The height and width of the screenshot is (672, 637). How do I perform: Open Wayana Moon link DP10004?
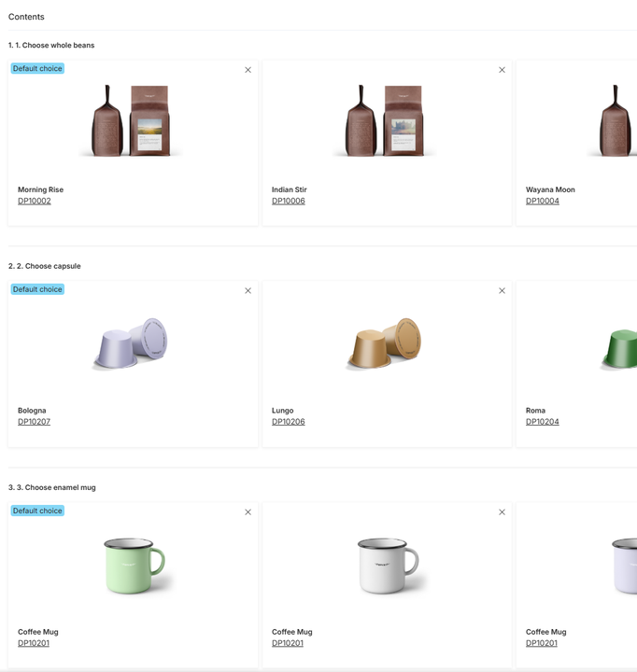[543, 201]
